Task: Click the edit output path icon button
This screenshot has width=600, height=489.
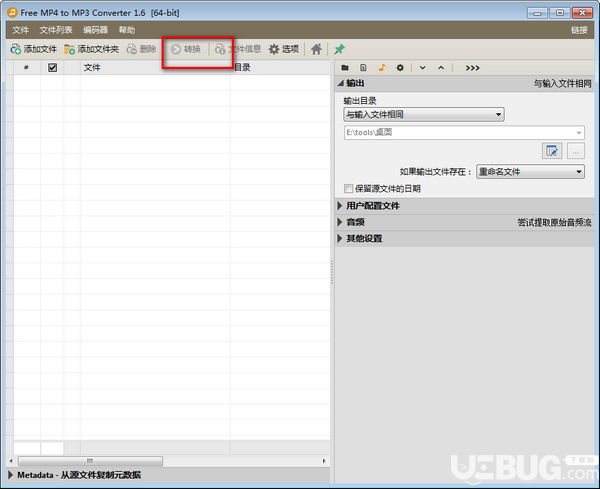Action: coord(552,151)
